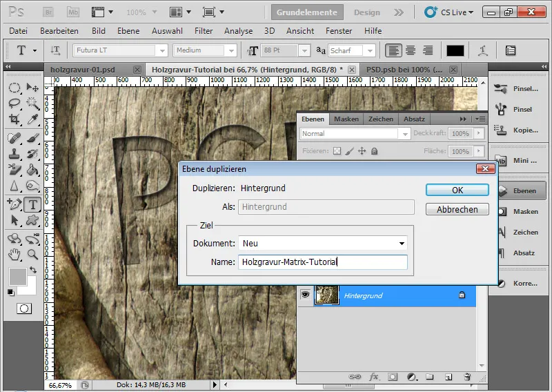552x392 pixels.
Task: Add layer mask icon
Action: click(x=393, y=377)
